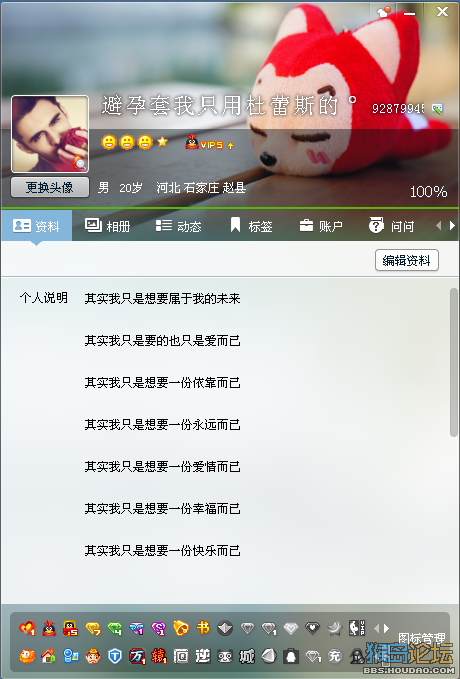This screenshot has width=460, height=679.
Task: Click the blue shield T icon
Action: [115, 656]
